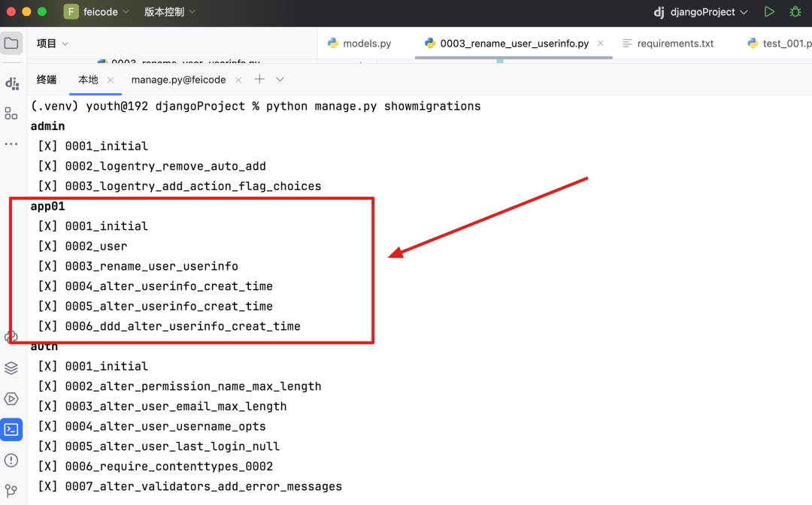Open terminal tab options chevron
812x505 pixels.
click(x=280, y=80)
